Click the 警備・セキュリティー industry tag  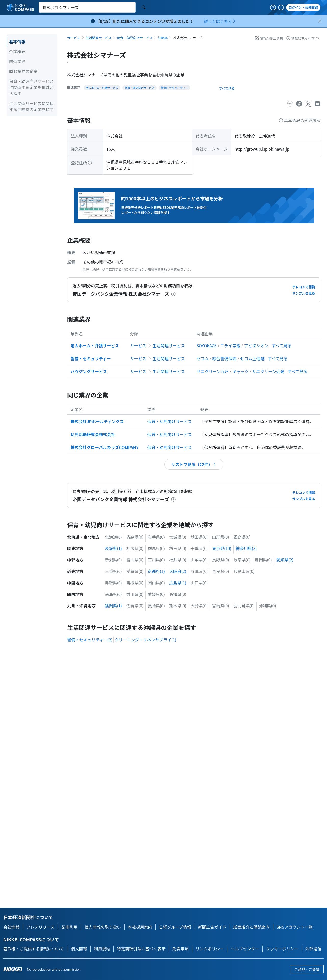(174, 88)
